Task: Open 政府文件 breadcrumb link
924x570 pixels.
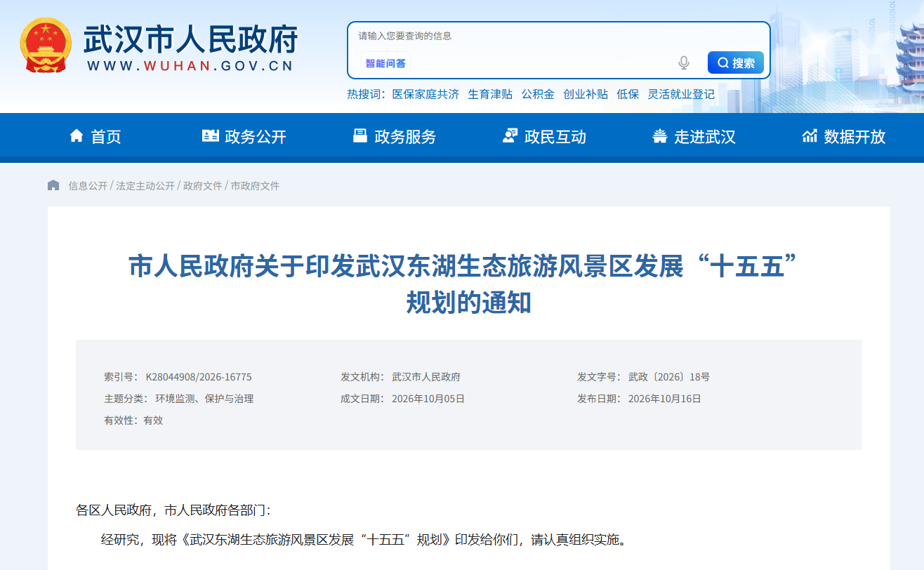Action: point(203,186)
